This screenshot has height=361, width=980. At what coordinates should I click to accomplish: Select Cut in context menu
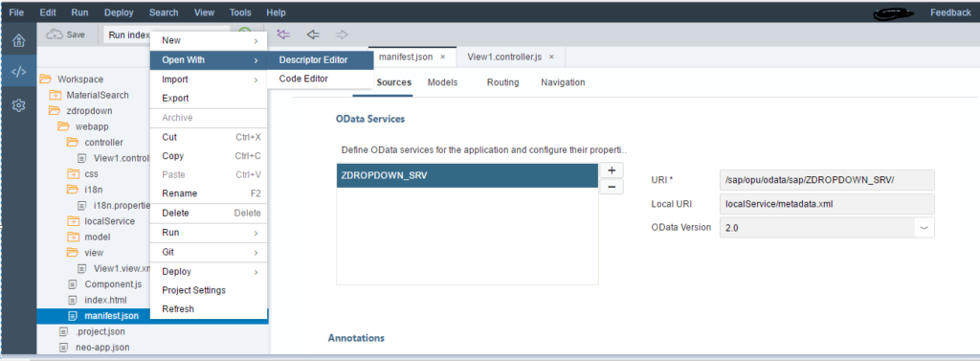[209, 137]
